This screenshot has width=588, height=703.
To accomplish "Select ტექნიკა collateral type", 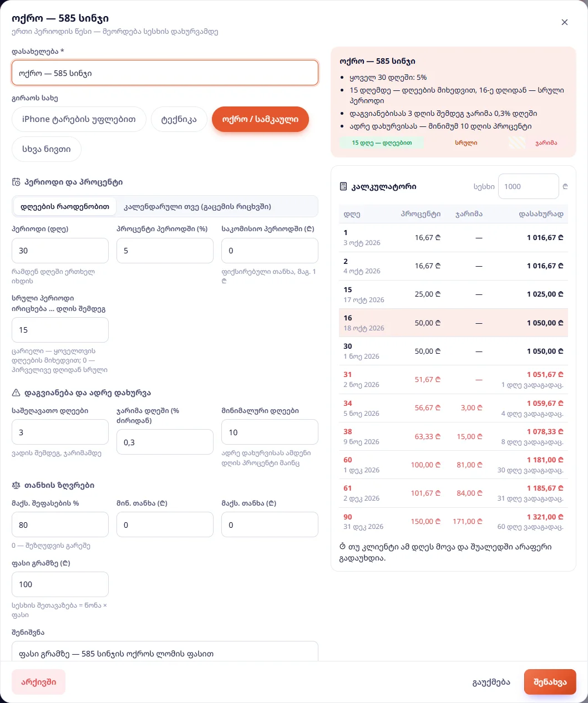I will 179,119.
